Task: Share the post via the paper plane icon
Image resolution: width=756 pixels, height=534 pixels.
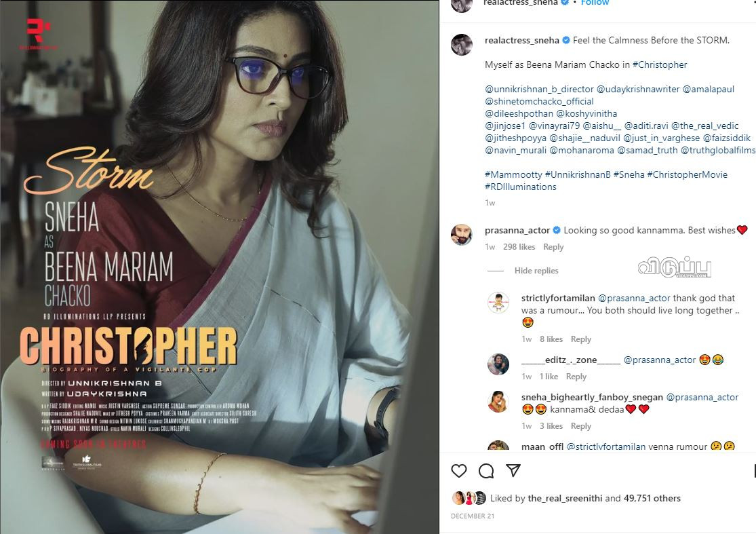Action: 513,470
